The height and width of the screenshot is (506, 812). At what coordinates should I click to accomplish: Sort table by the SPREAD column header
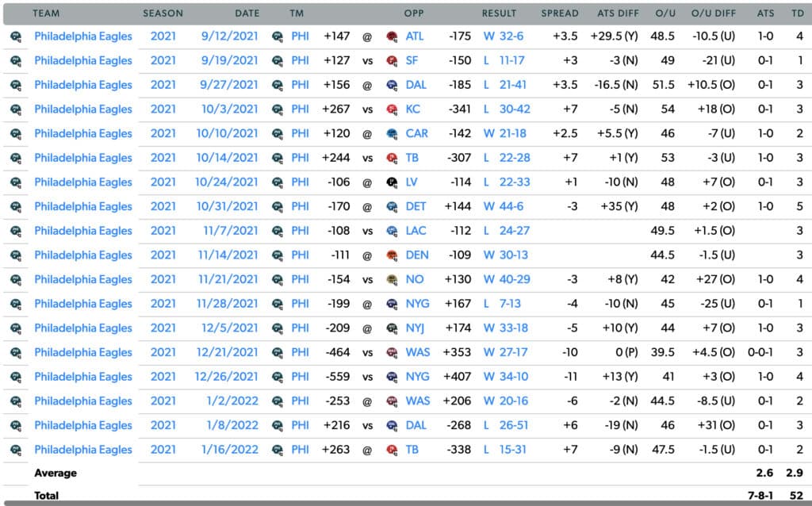pos(560,13)
